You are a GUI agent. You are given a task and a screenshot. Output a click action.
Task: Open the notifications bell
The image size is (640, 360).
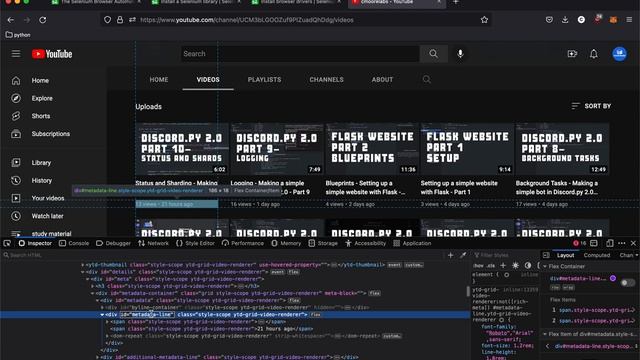pos(594,54)
